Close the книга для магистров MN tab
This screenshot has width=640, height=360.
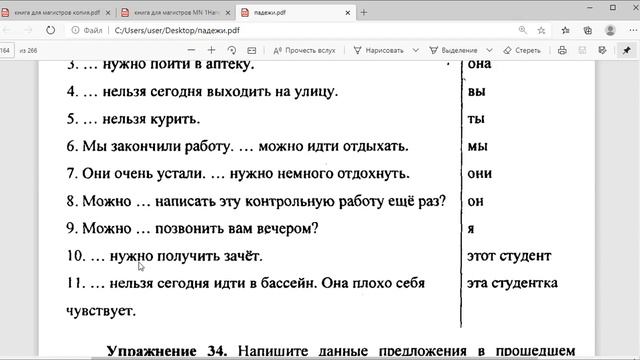pyautogui.click(x=228, y=13)
